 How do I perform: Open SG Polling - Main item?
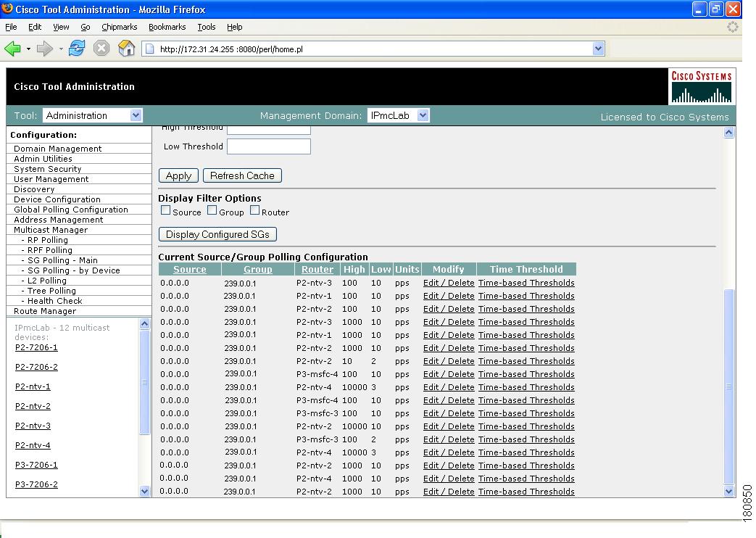pyautogui.click(x=62, y=260)
